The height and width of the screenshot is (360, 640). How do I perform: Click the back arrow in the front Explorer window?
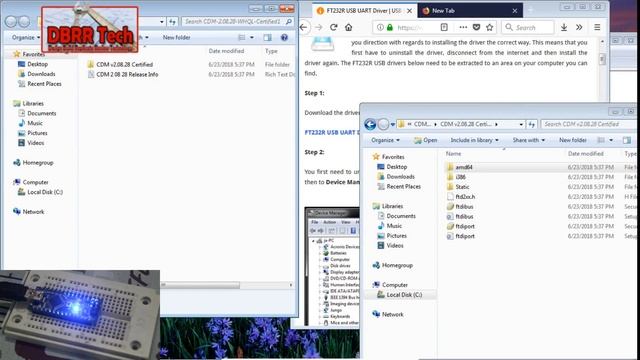coord(370,124)
